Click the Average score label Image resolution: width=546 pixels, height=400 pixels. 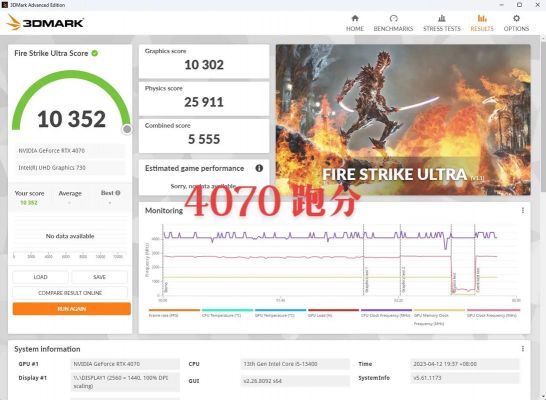pos(70,193)
